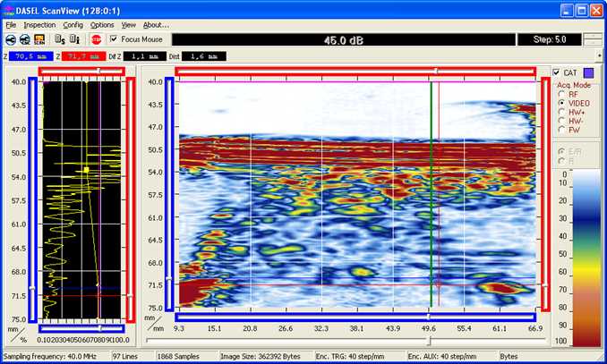Click the orange SCN scan icon

pos(39,39)
